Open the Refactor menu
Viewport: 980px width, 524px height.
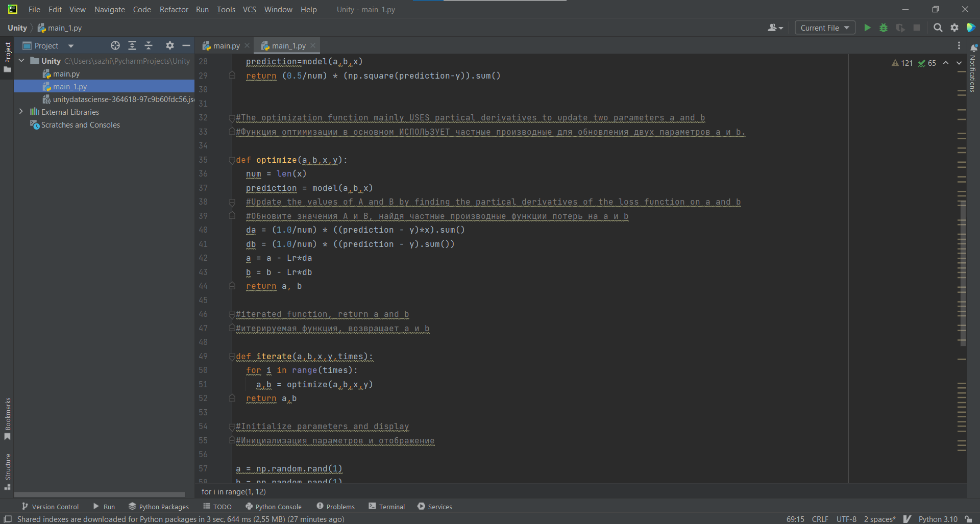174,9
